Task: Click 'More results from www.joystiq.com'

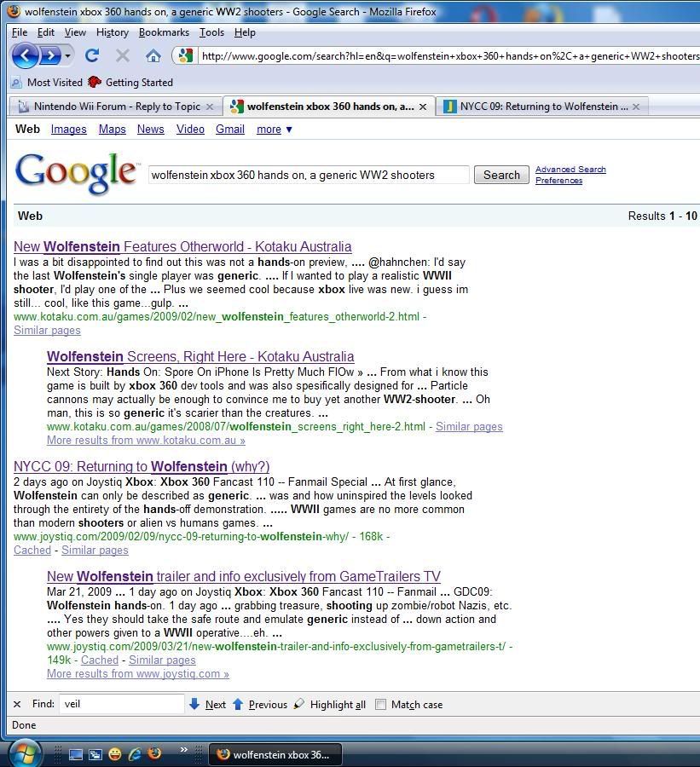Action: point(138,674)
